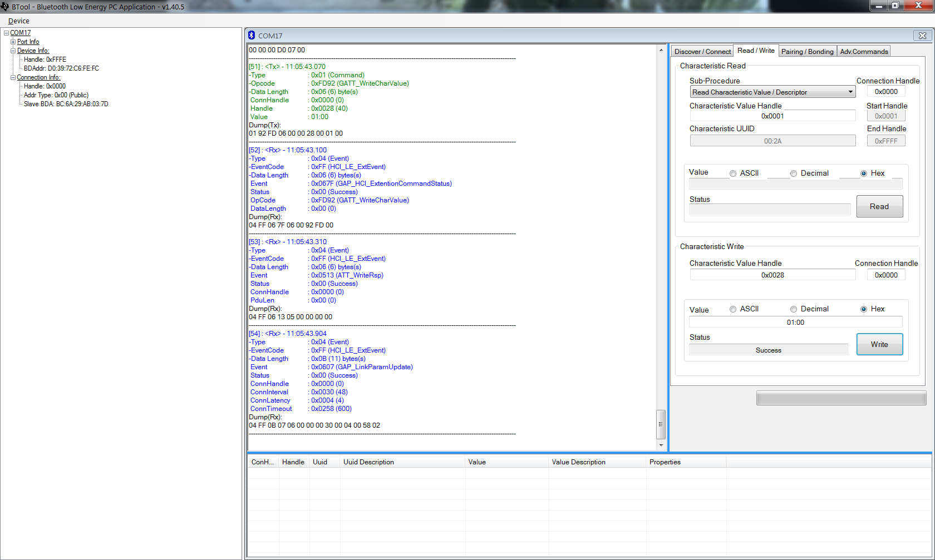Click log entry [52] Rx header line
Image resolution: width=935 pixels, height=560 pixels.
point(288,150)
